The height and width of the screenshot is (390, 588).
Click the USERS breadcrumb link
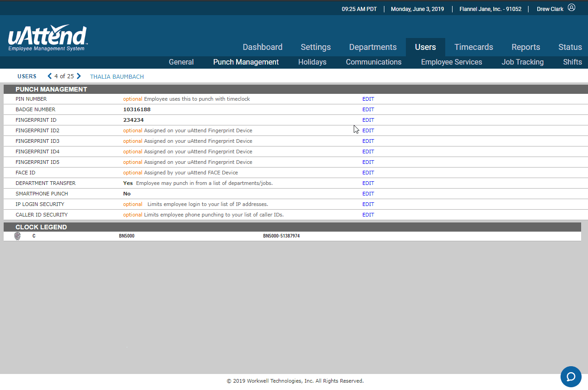coord(27,76)
